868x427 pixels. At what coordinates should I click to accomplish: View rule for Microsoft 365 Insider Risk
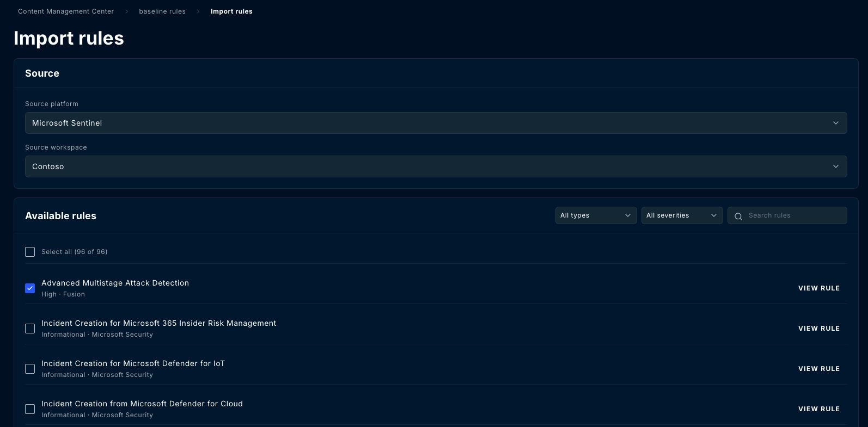click(x=819, y=329)
